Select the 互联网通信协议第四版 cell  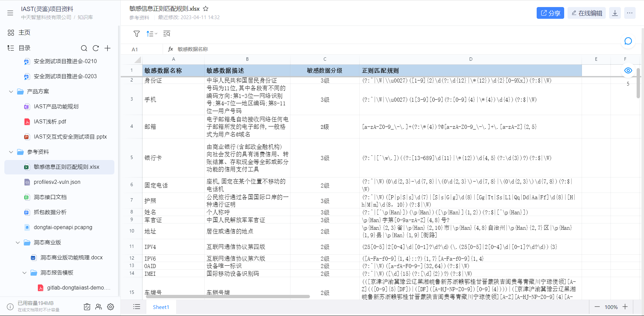tap(247, 247)
